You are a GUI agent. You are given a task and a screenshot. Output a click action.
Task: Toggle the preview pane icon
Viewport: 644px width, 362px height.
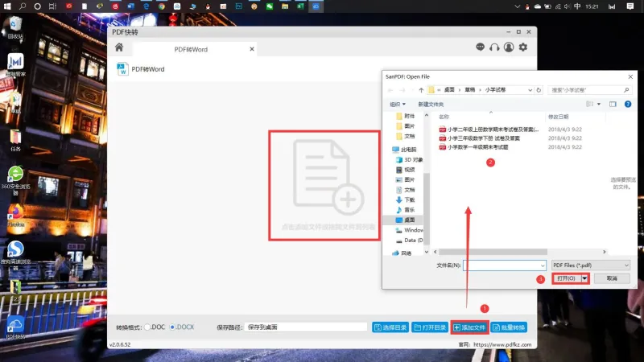pyautogui.click(x=613, y=105)
